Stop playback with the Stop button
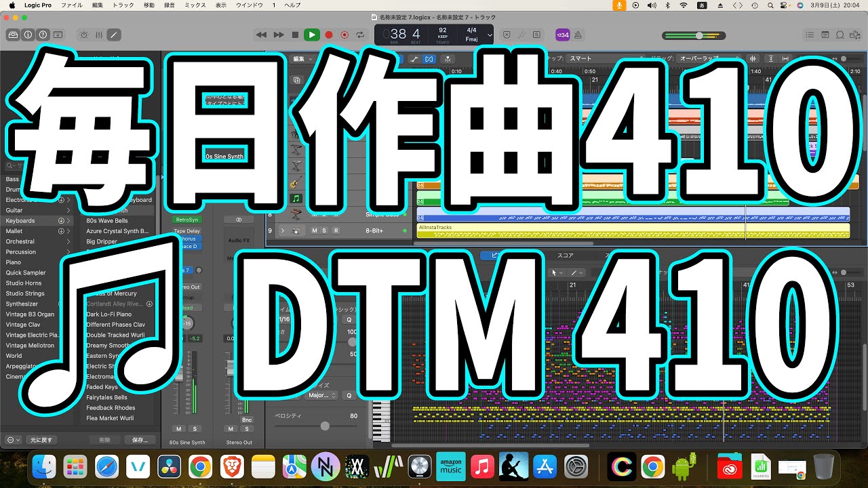The image size is (868, 488). [x=295, y=35]
